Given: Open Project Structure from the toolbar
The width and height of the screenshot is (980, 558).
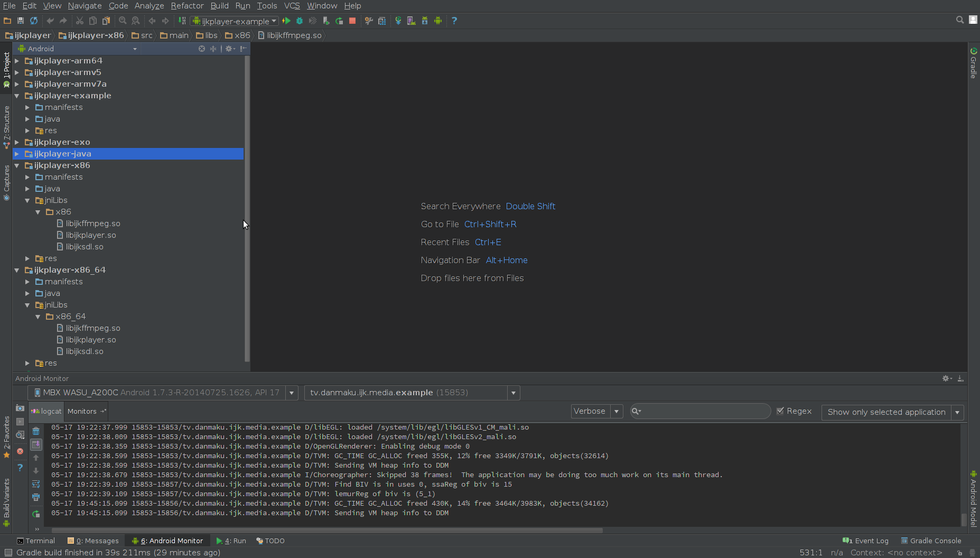Looking at the screenshot, I should [382, 21].
